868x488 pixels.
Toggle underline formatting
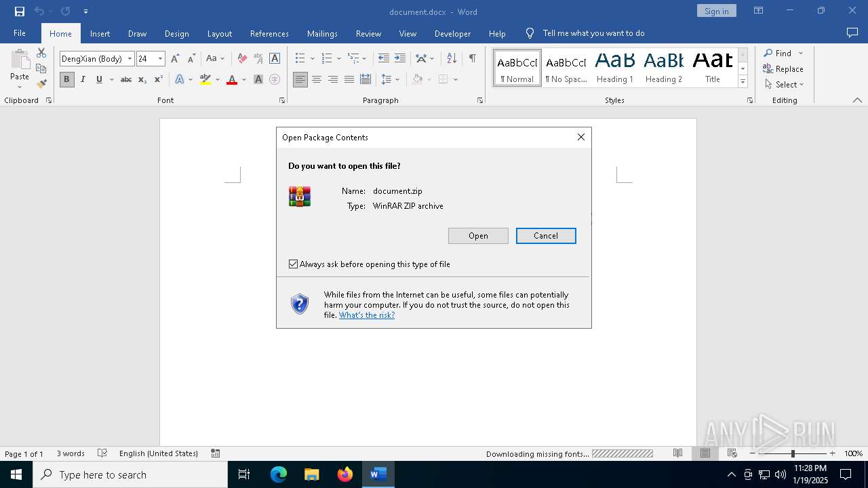(99, 80)
